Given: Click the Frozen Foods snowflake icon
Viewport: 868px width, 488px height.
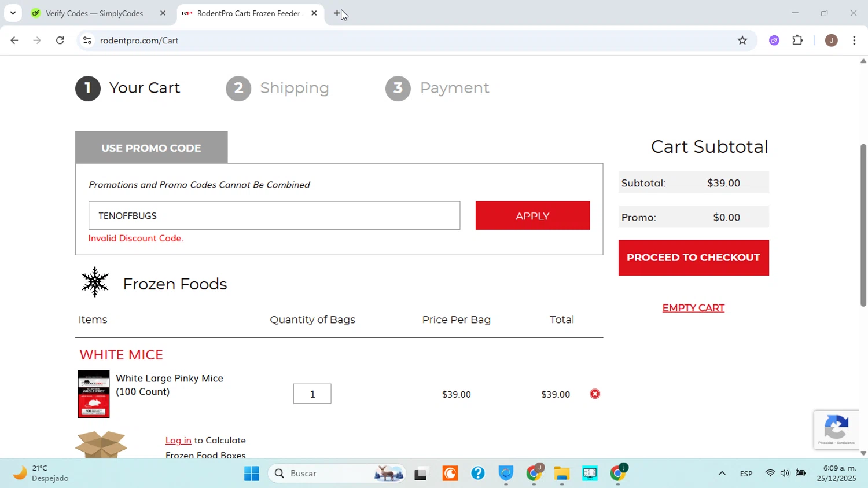Looking at the screenshot, I should (95, 282).
